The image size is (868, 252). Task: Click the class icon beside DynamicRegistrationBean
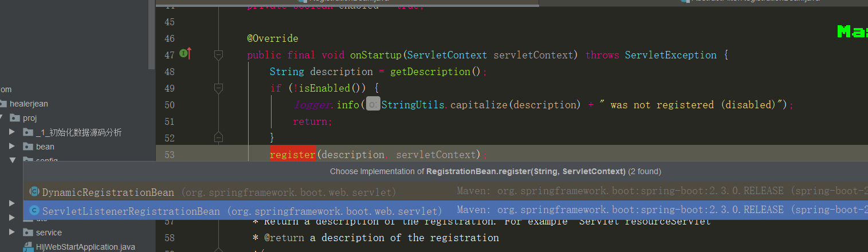34,192
